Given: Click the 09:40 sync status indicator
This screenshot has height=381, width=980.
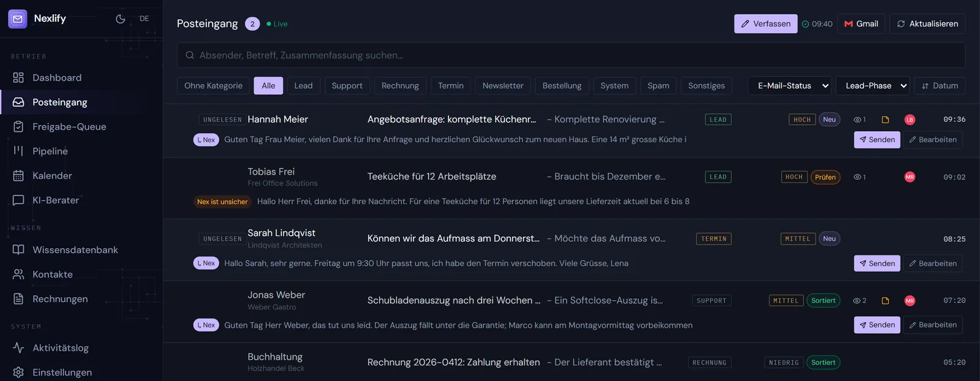Looking at the screenshot, I should coord(817,24).
